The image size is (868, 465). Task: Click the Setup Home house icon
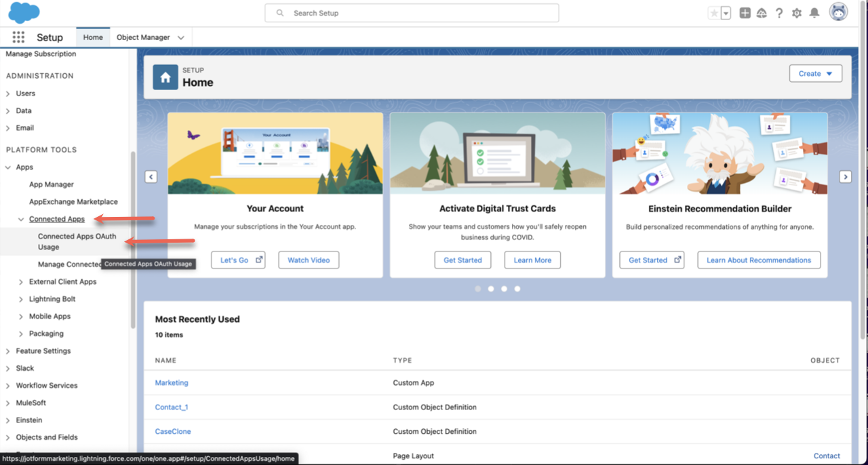165,77
